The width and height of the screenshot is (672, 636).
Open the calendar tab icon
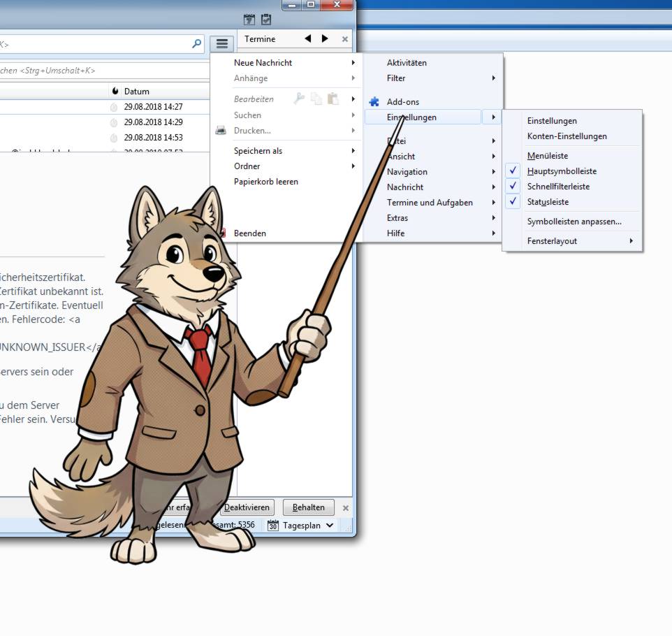coord(249,20)
